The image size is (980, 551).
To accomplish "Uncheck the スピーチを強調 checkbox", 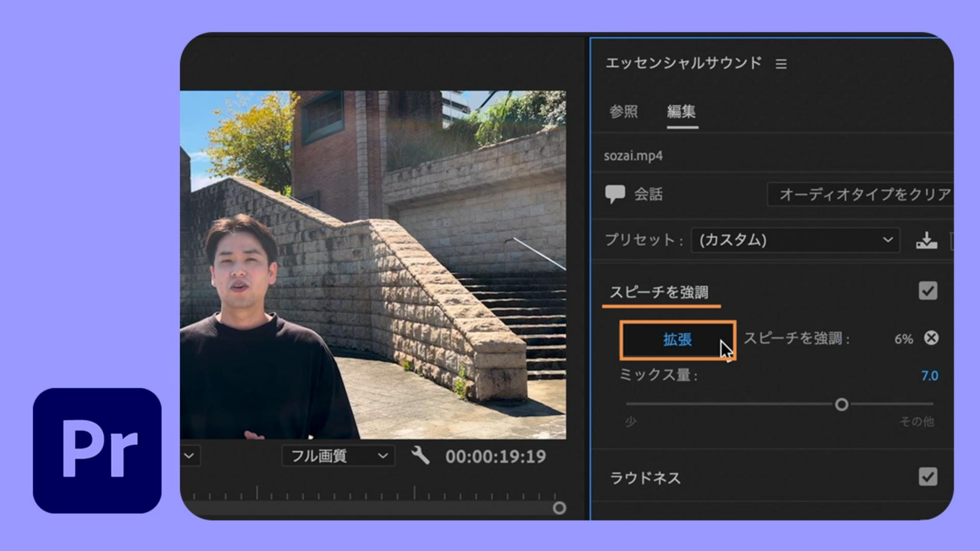I will [927, 291].
